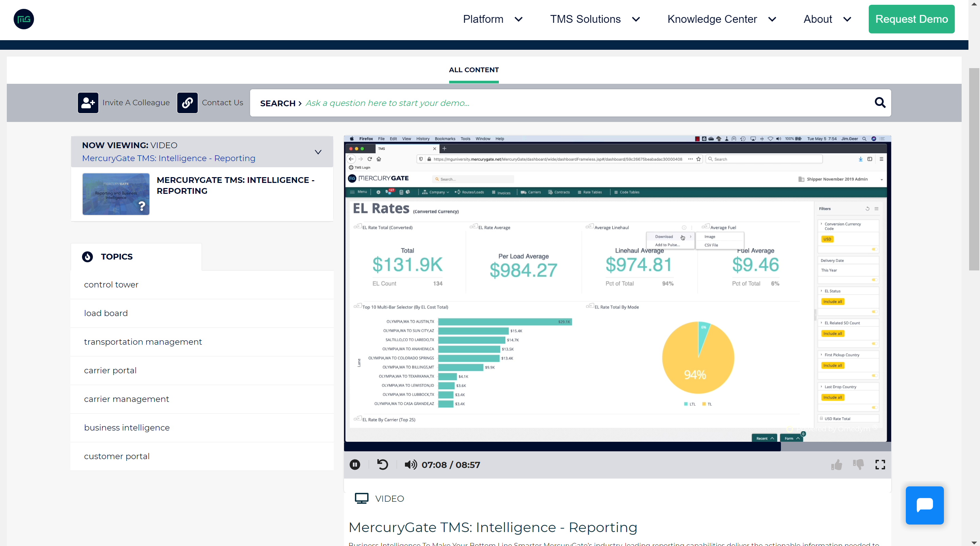
Task: Click the search magnifier icon
Action: click(880, 103)
